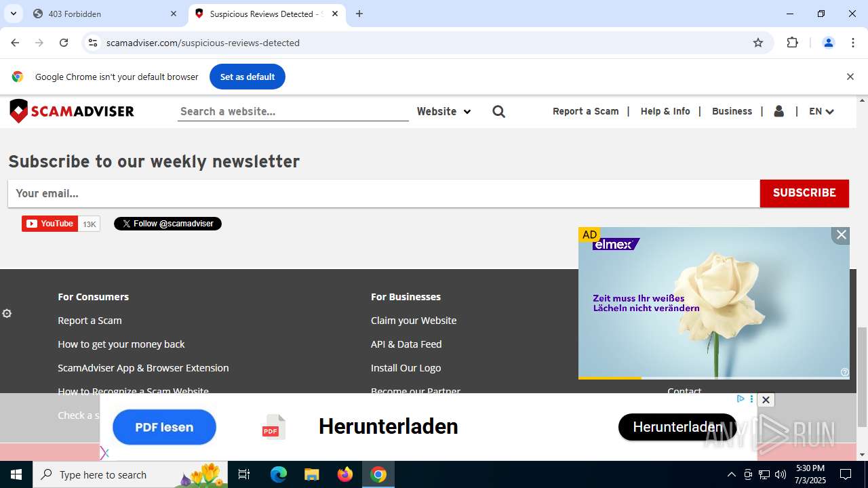Viewport: 868px width, 488px height.
Task: Click Set as default button
Action: point(248,77)
